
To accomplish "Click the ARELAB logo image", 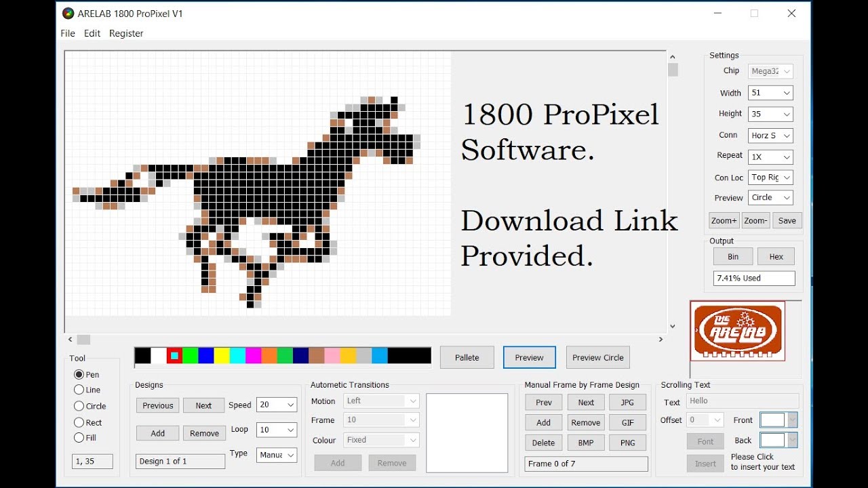I will [x=738, y=331].
